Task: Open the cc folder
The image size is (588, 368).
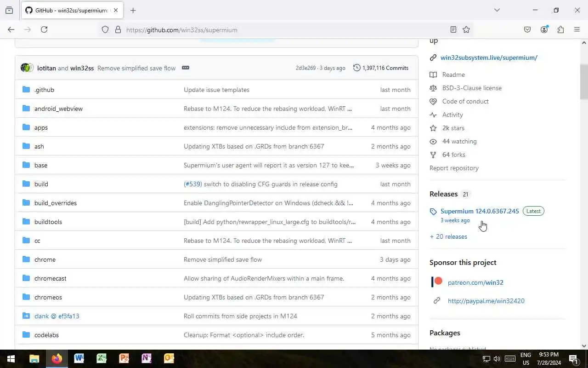Action: click(37, 241)
